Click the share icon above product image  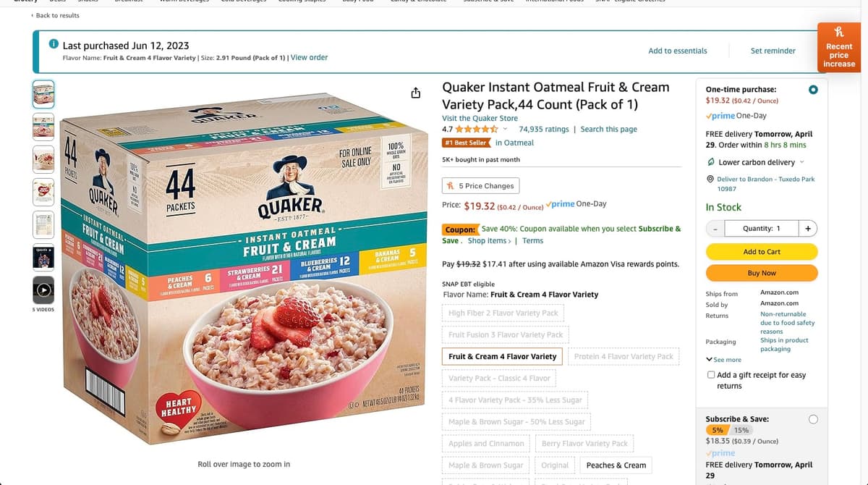click(415, 93)
